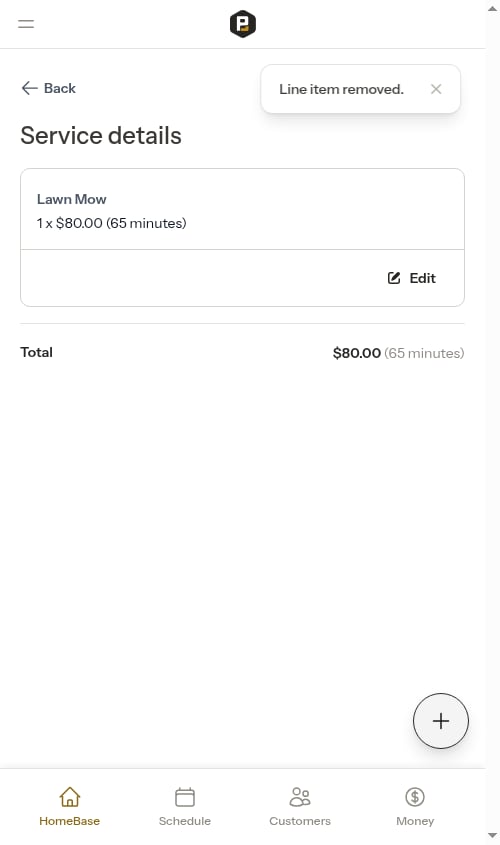Open the Money dollar icon
This screenshot has height=845, width=500.
coord(415,796)
